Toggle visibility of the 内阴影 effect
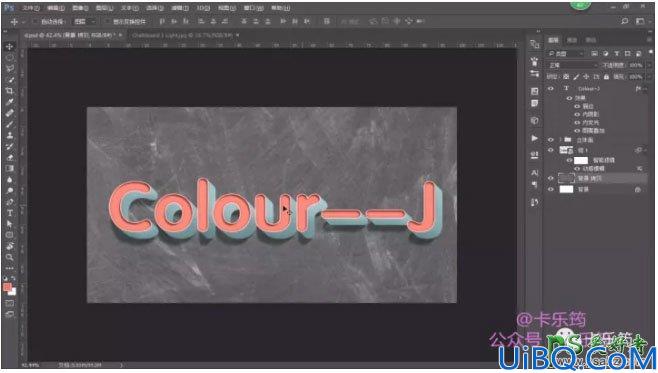Viewport: 658px width, 373px height. (577, 114)
